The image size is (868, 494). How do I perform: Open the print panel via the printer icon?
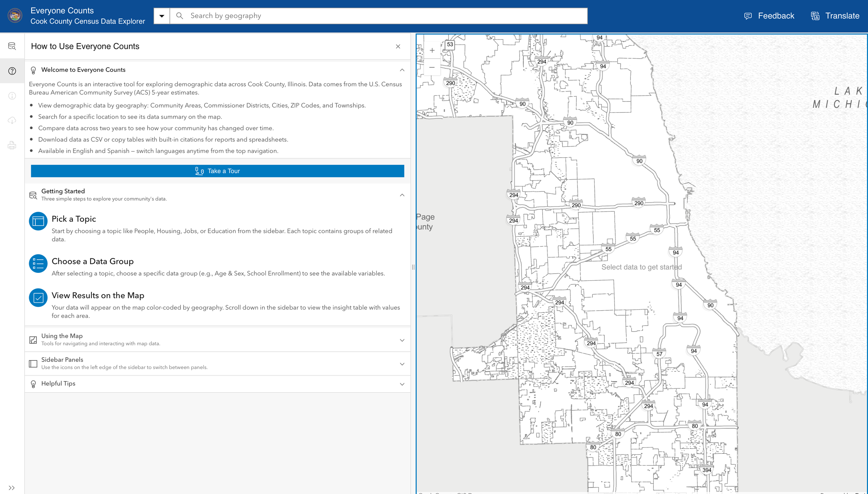pyautogui.click(x=12, y=145)
